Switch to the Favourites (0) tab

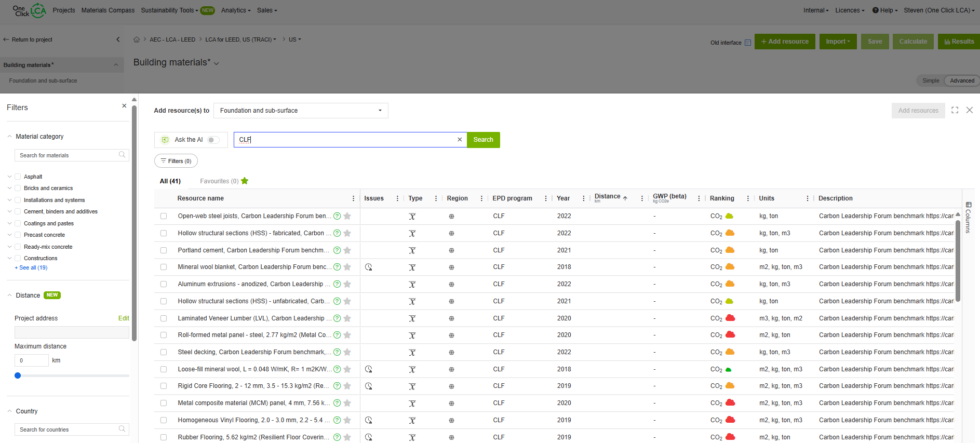[x=219, y=181]
